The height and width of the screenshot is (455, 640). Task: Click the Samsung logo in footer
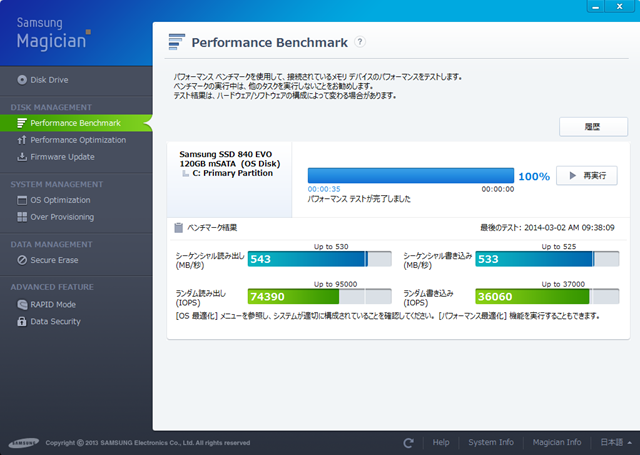point(24,443)
